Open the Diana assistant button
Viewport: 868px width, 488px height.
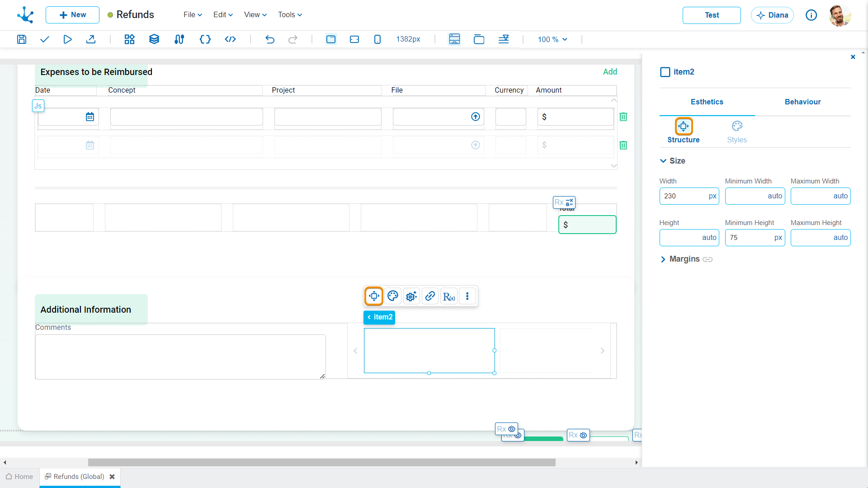pyautogui.click(x=772, y=15)
